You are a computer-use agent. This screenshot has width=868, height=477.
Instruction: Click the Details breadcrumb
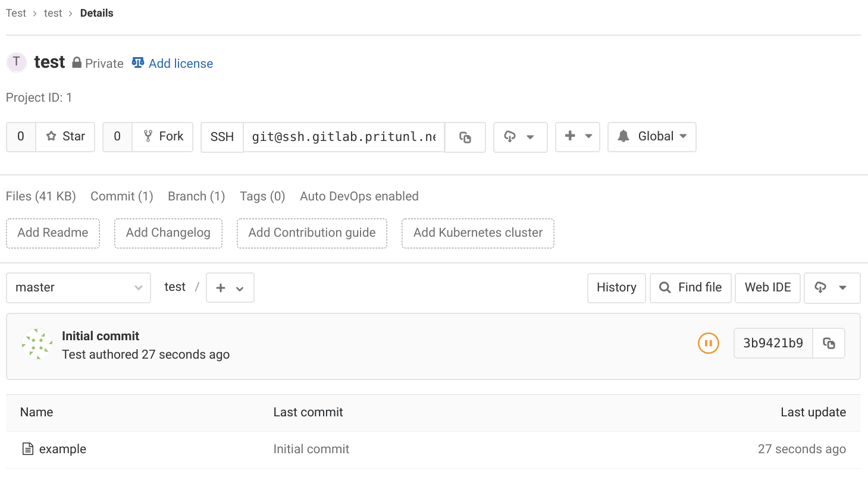tap(97, 13)
